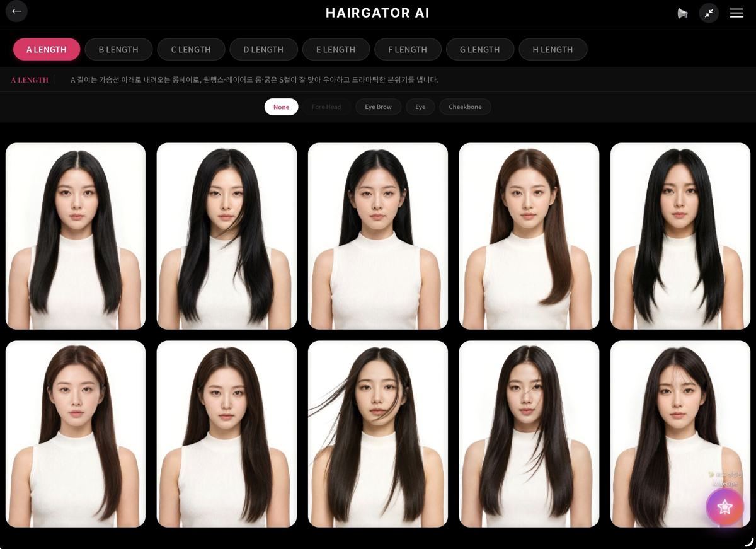Select the last hairstyle in the top row

pyautogui.click(x=680, y=236)
